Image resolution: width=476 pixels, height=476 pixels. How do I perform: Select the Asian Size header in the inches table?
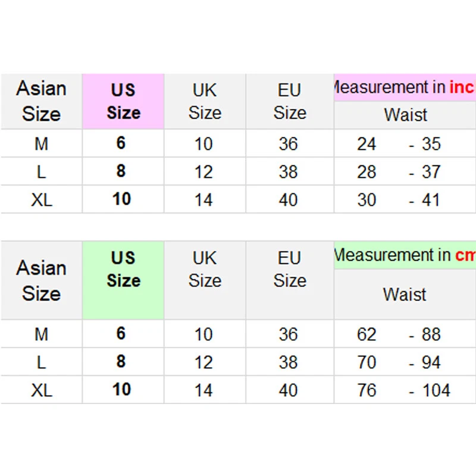41,101
